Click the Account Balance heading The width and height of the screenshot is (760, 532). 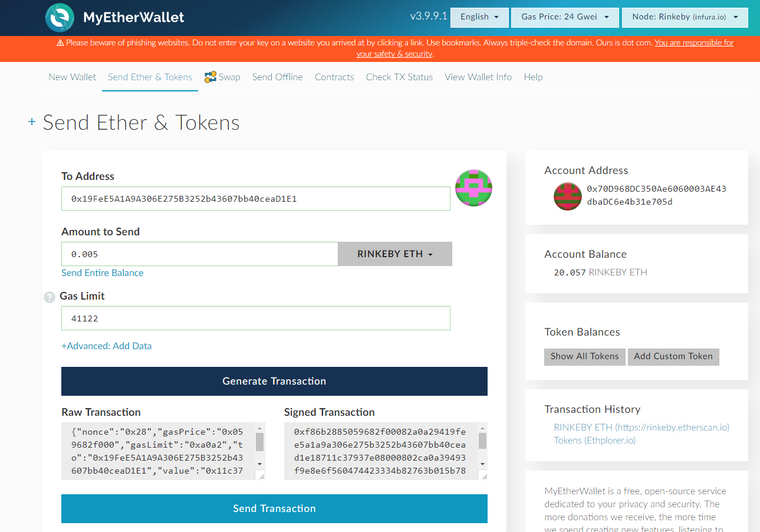click(x=585, y=254)
